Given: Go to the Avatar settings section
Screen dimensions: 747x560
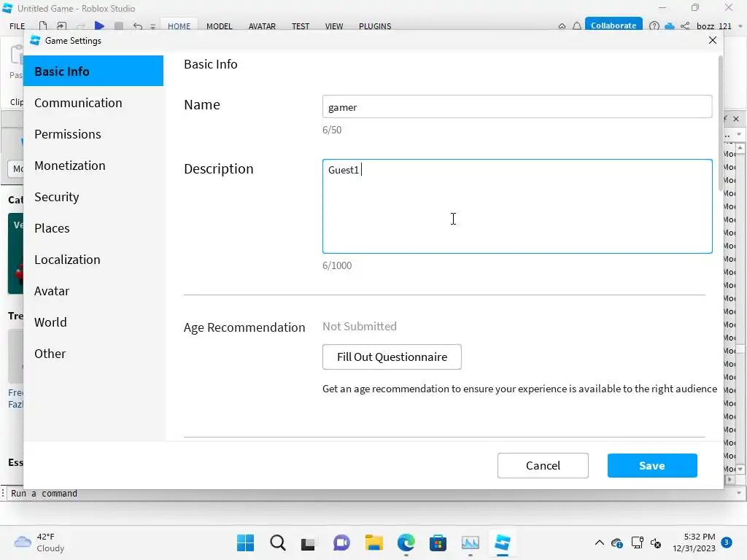Looking at the screenshot, I should [x=93, y=291].
